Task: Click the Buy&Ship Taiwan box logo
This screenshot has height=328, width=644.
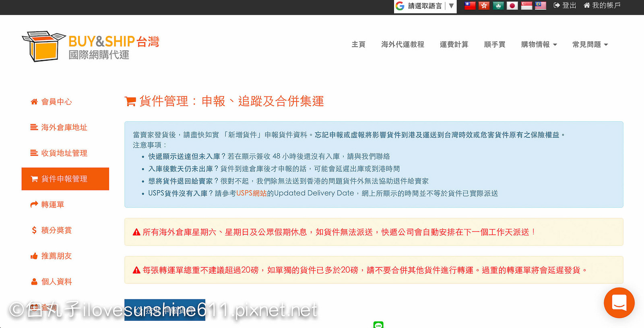Action: tap(43, 46)
